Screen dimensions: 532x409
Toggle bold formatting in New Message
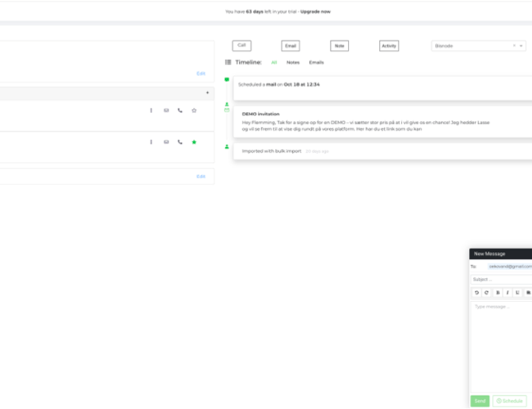click(x=498, y=292)
